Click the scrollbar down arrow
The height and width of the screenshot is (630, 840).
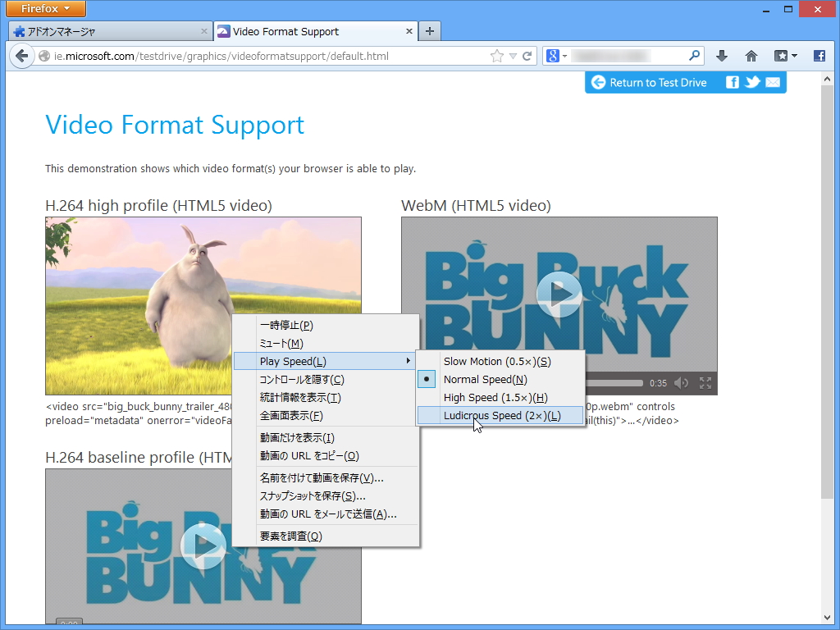tap(827, 618)
